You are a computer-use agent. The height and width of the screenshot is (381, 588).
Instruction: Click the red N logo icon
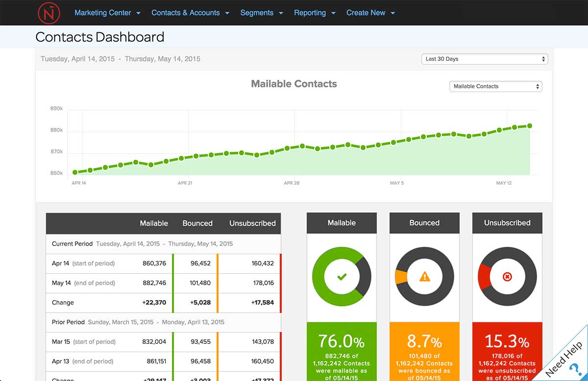coord(49,13)
